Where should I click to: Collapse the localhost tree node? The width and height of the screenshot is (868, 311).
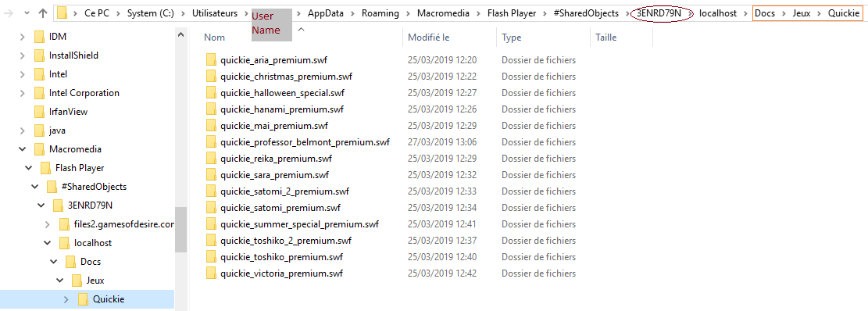click(48, 243)
